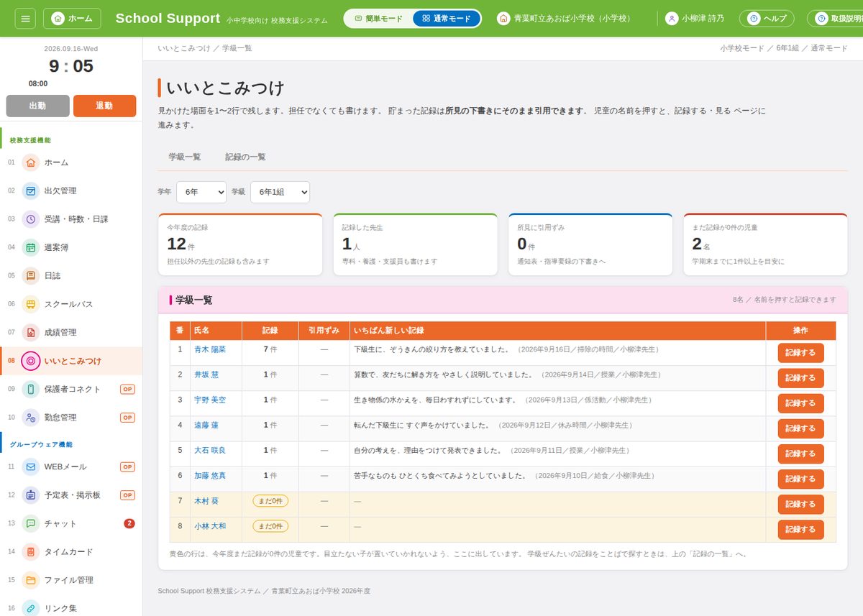Click the いちばん新しい記録 column header
This screenshot has height=616, width=863.
(557, 331)
